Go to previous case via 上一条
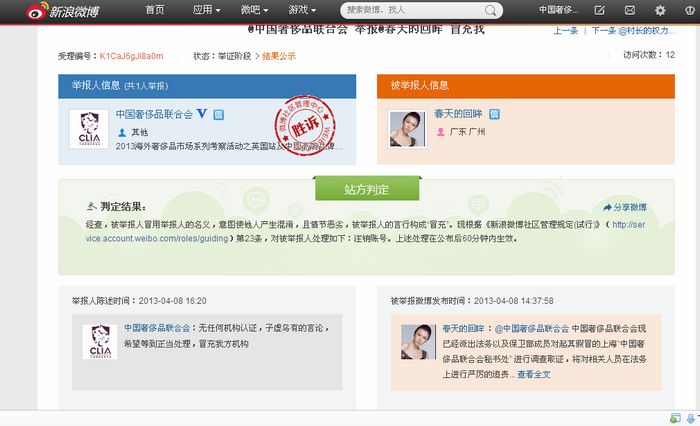The image size is (700, 426). (x=566, y=30)
